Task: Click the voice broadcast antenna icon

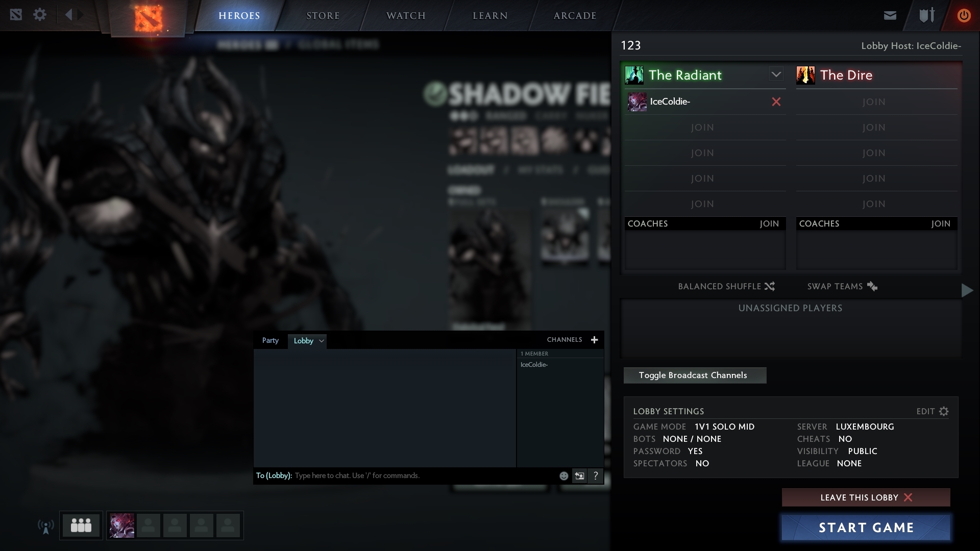Action: click(x=46, y=527)
